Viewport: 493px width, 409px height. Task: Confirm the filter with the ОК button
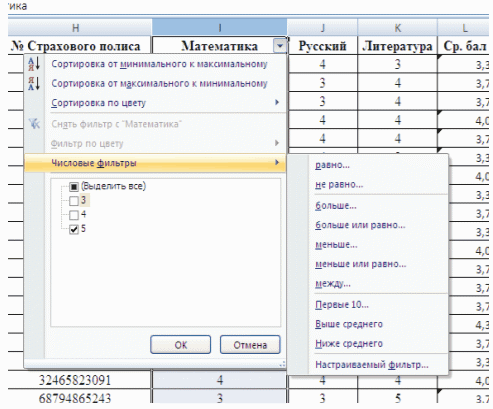[x=181, y=345]
